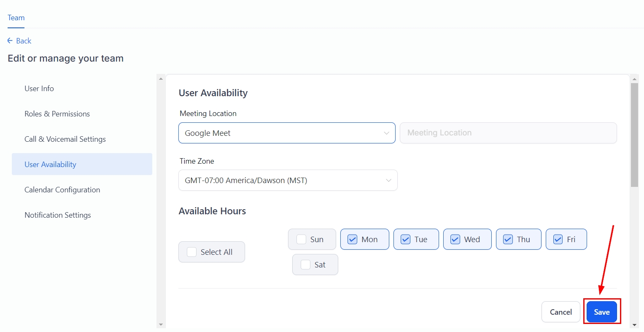644x332 pixels.
Task: Uncheck the Mon availability checkbox
Action: coord(352,239)
